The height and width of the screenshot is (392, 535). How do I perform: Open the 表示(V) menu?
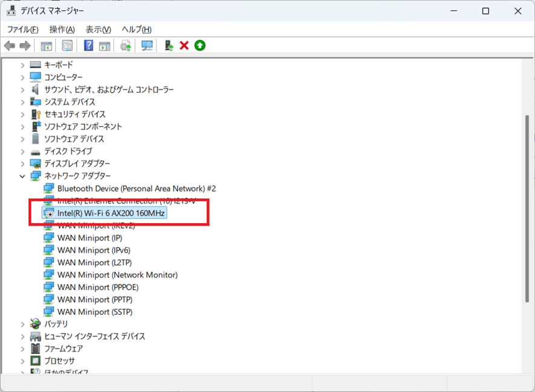click(98, 30)
